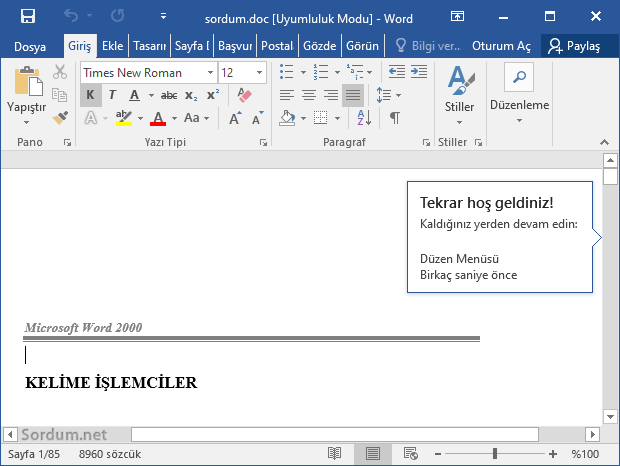Viewport: 620px width, 466px height.
Task: Click the Redo/Repeat arrow icon
Action: 117,16
